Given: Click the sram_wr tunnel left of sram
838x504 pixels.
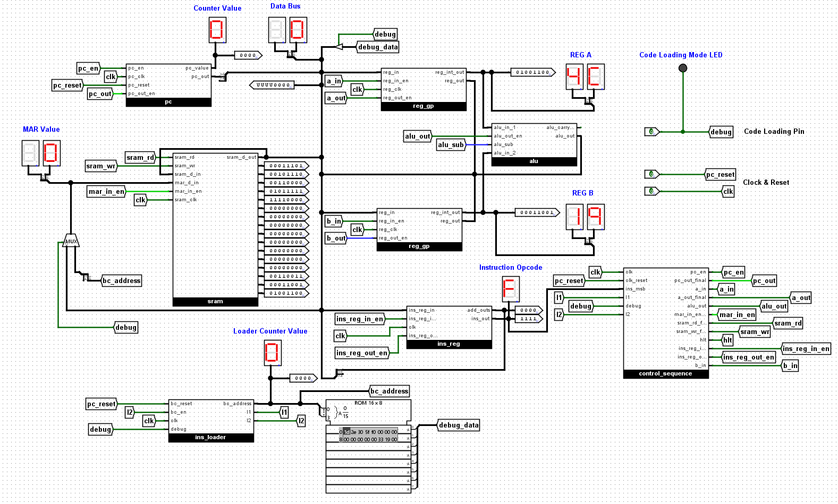Looking at the screenshot, I should pos(101,166).
